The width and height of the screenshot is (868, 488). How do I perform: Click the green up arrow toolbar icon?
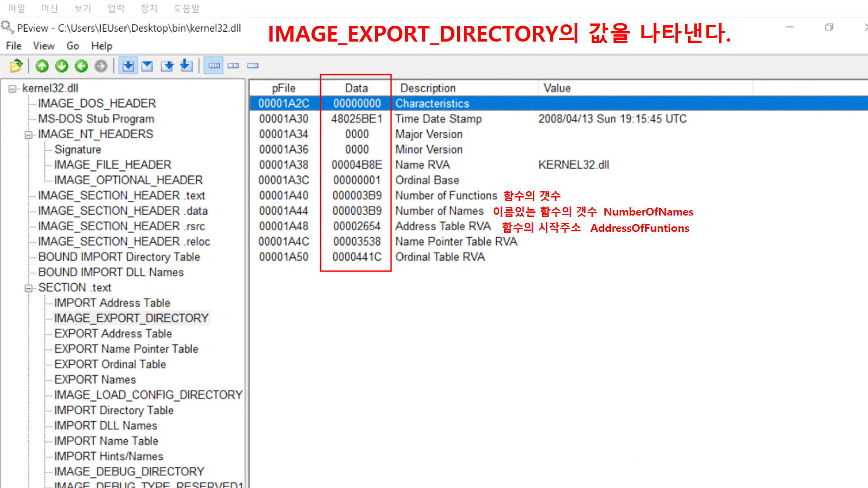(x=42, y=66)
